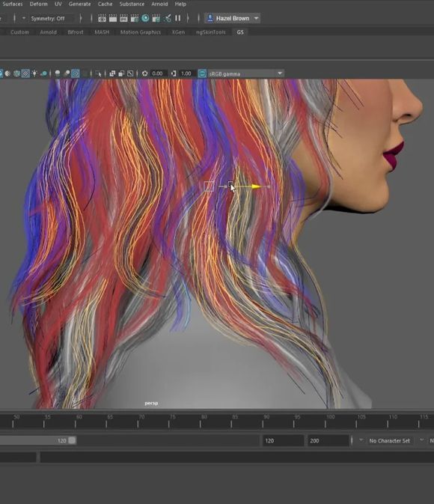Open the Deform menu

click(x=39, y=4)
